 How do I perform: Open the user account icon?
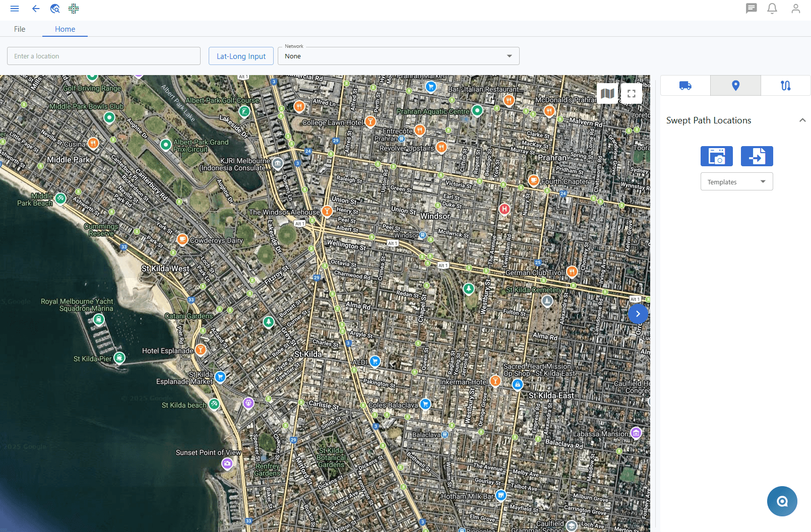(x=796, y=9)
